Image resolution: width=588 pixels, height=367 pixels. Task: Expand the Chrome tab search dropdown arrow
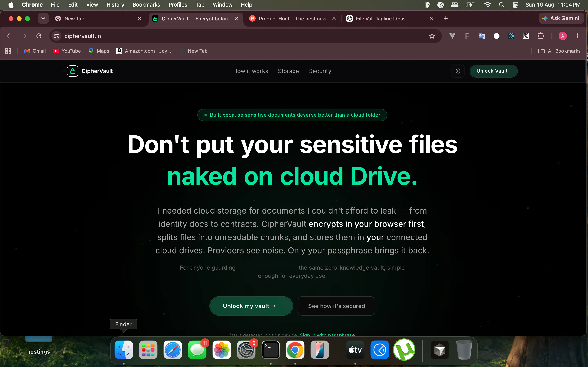coord(43,18)
